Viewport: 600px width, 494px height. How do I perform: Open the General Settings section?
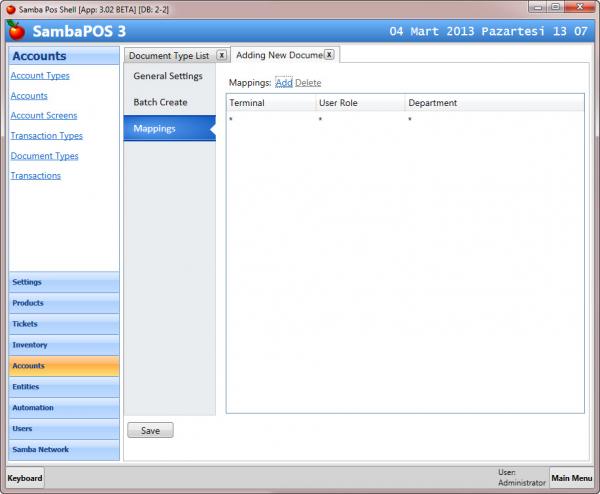coord(168,76)
